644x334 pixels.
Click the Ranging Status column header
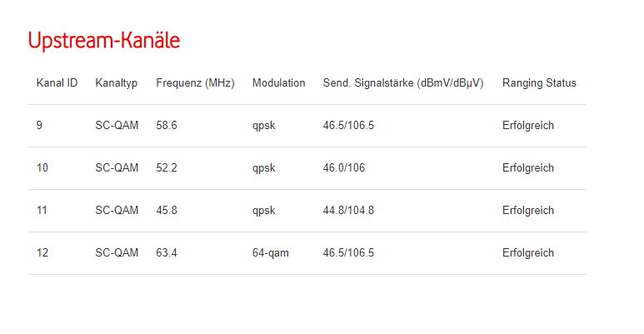tap(539, 83)
